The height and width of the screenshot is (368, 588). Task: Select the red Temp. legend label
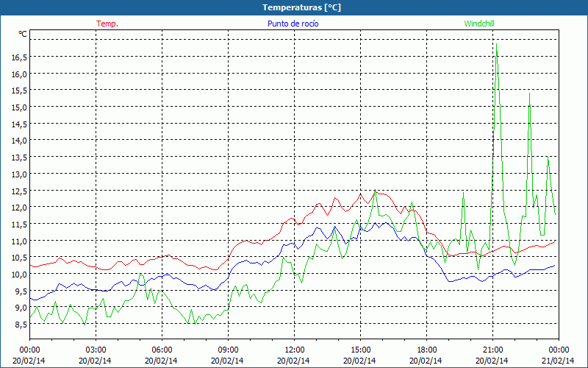(x=107, y=24)
